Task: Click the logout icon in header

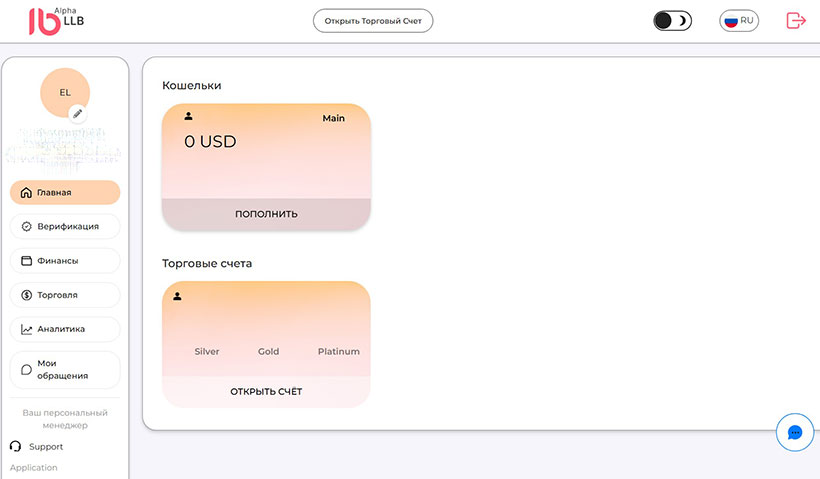Action: [796, 20]
